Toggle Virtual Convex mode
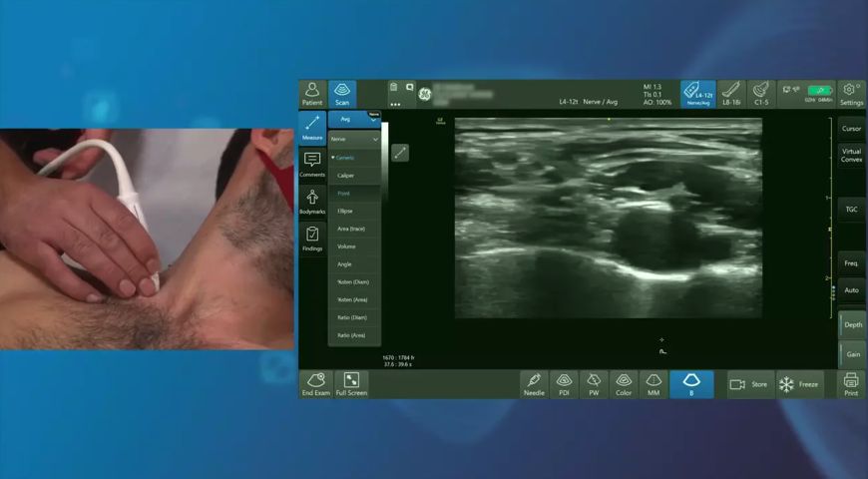 [851, 155]
